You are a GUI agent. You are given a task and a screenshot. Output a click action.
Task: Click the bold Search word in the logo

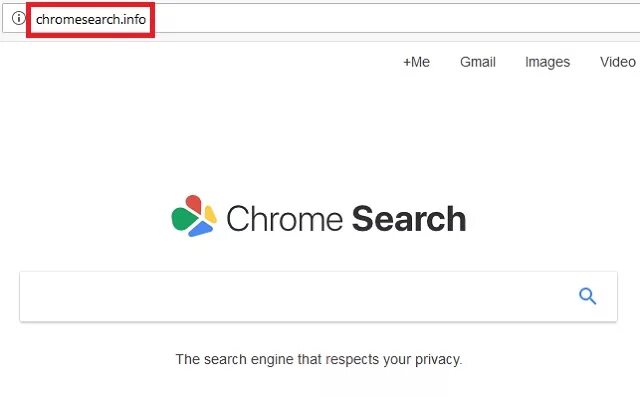point(409,219)
